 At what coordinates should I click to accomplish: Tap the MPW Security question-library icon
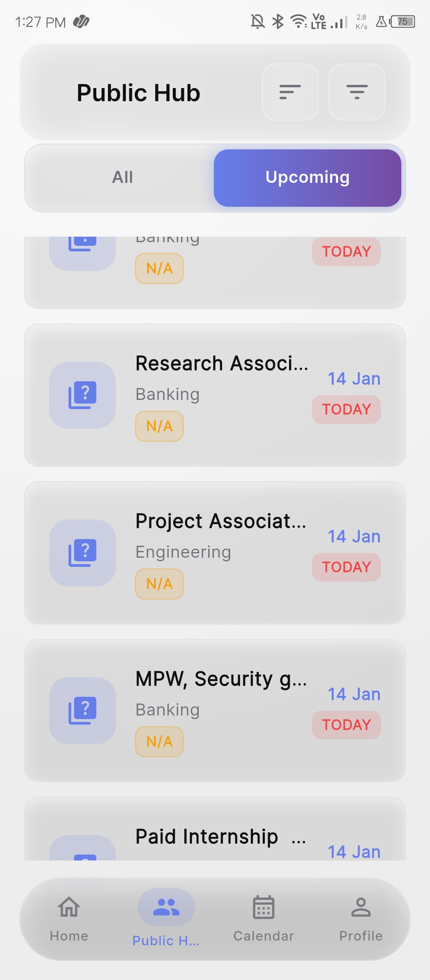click(x=82, y=711)
